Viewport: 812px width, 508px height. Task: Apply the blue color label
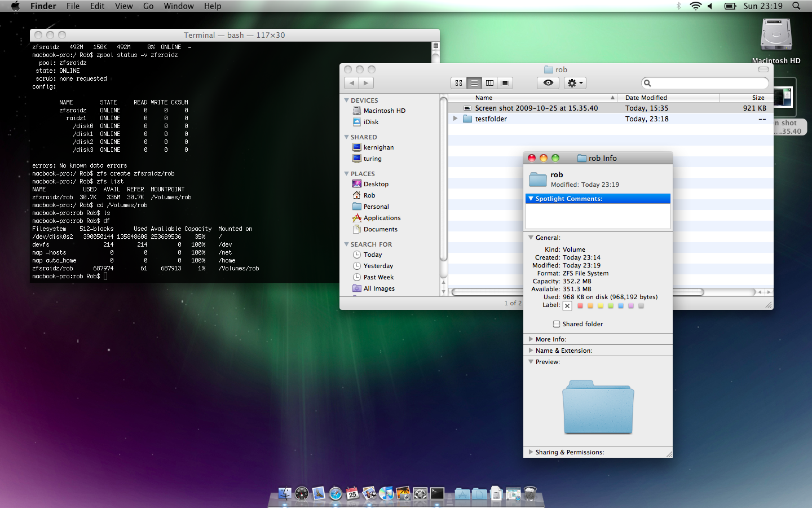pyautogui.click(x=621, y=306)
